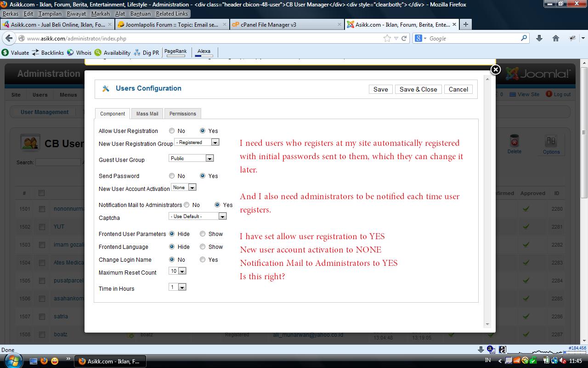Open the Tampilan menu

(x=50, y=13)
